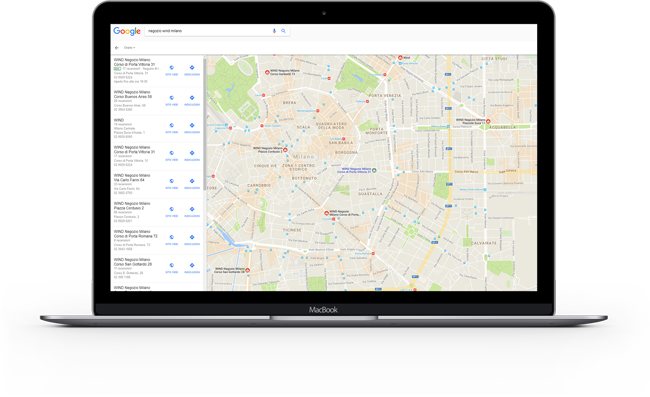650x397 pixels.
Task: Open website icon for Corso Buenos Aires 58
Action: click(172, 98)
